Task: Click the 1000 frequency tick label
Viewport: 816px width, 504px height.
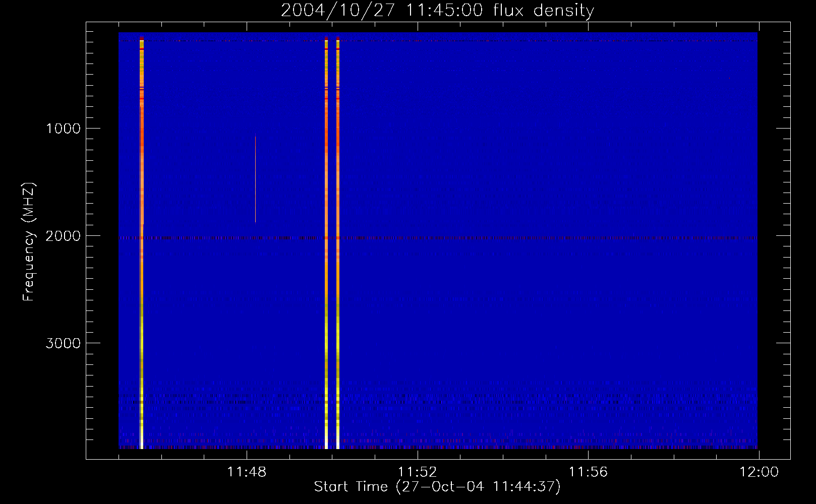Action: tap(63, 129)
